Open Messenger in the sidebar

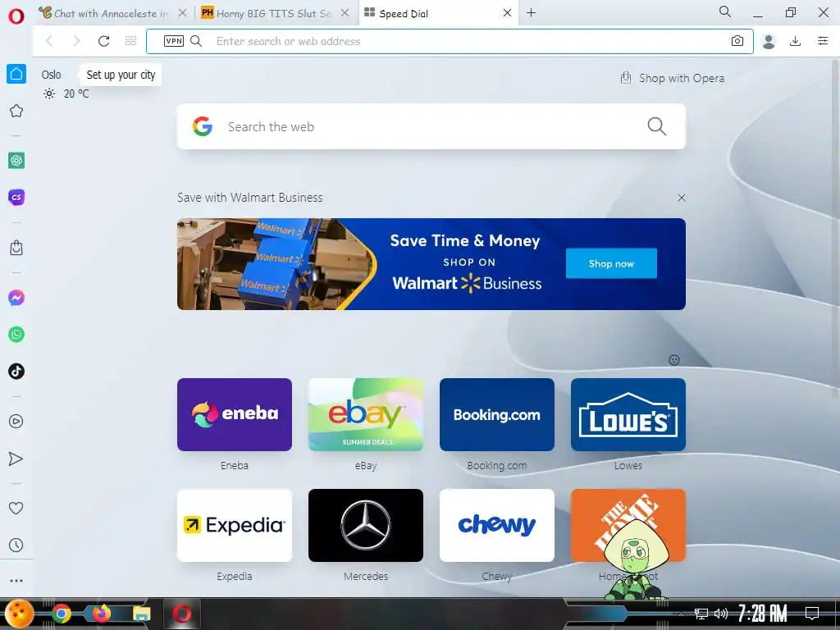[16, 298]
